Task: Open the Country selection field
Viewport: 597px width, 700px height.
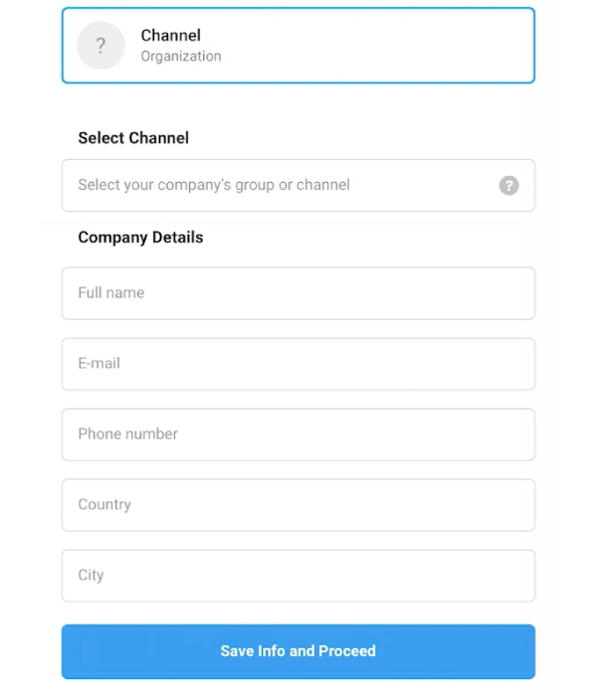Action: (298, 505)
